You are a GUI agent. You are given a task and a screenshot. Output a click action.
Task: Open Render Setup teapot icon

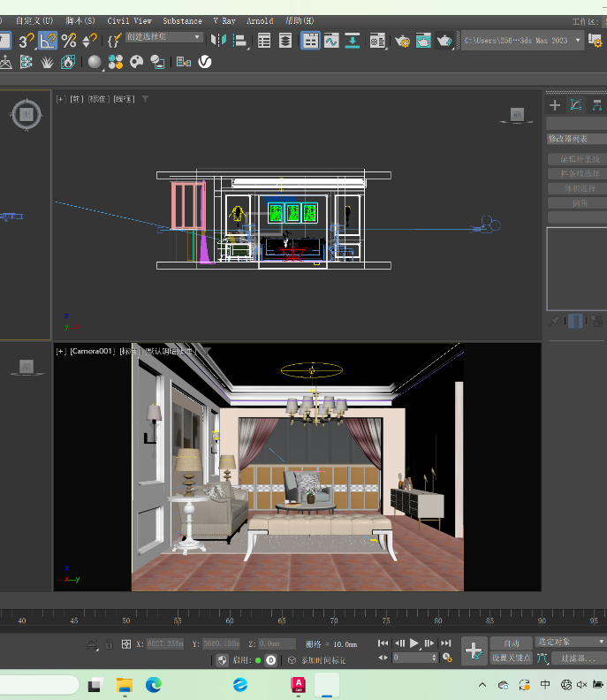pyautogui.click(x=403, y=41)
